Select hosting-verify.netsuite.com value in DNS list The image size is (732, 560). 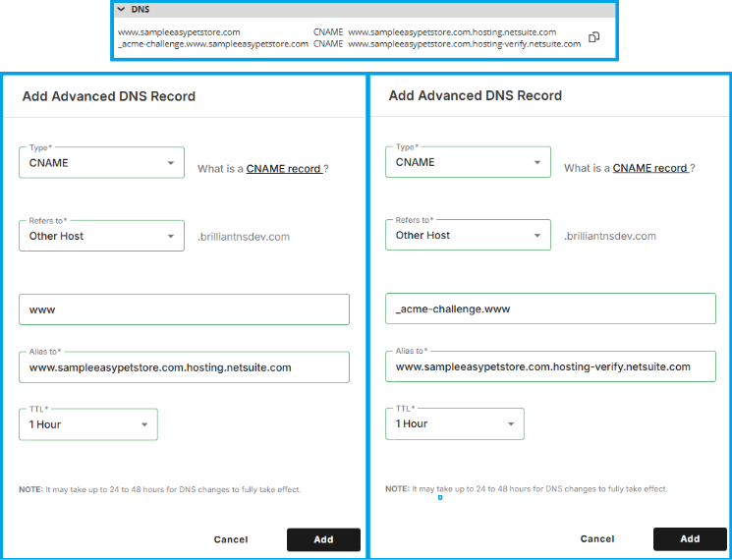[465, 44]
